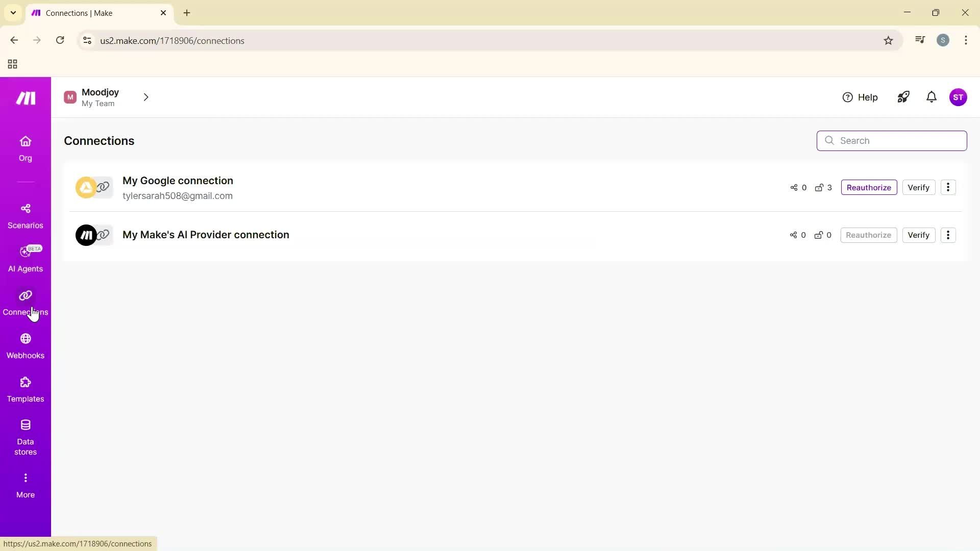Click Reauthorize on My Google connection
Screen dimensions: 980x551
point(869,187)
